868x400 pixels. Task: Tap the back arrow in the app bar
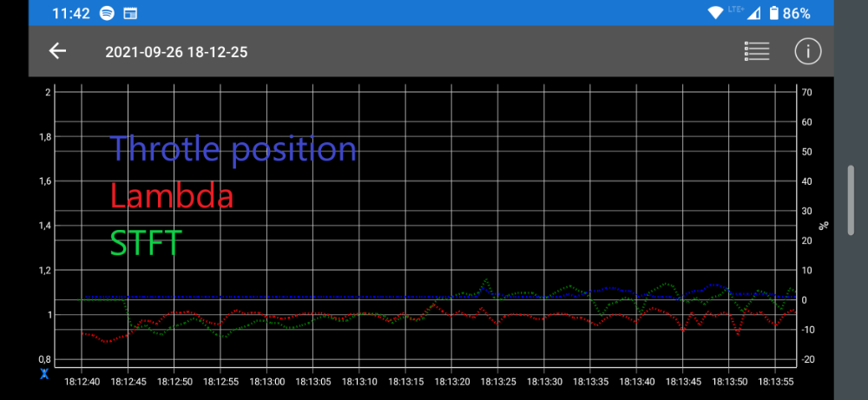(x=57, y=51)
